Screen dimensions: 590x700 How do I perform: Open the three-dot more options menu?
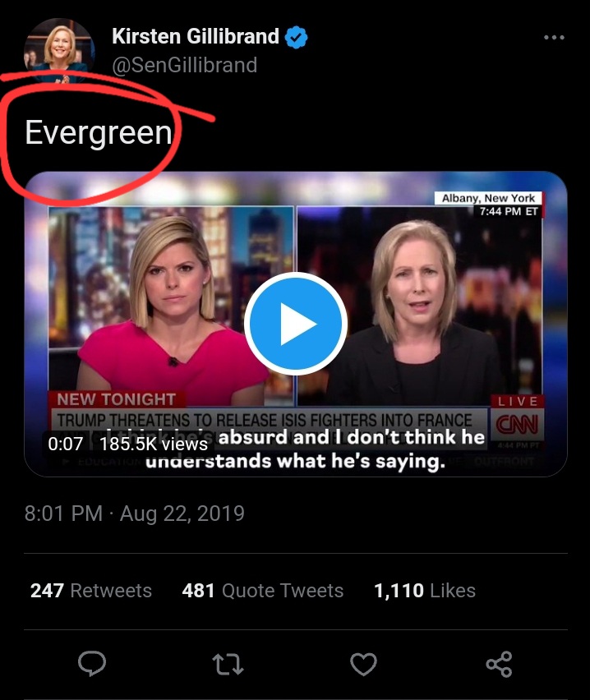click(555, 38)
